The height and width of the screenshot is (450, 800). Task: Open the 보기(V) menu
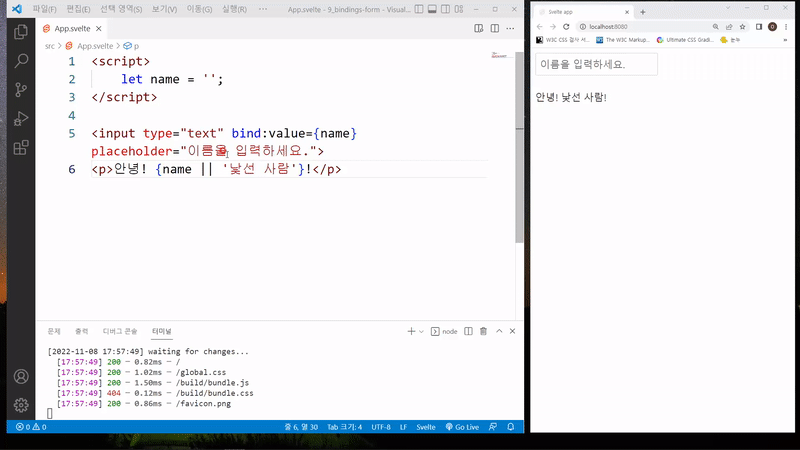click(x=164, y=9)
